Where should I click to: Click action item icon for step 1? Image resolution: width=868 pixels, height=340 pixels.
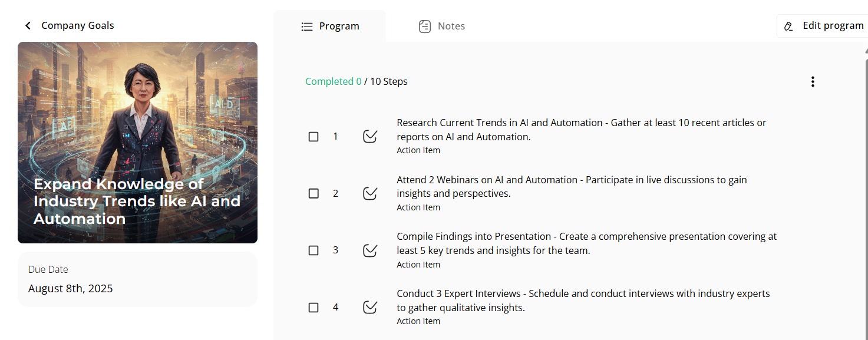(370, 137)
